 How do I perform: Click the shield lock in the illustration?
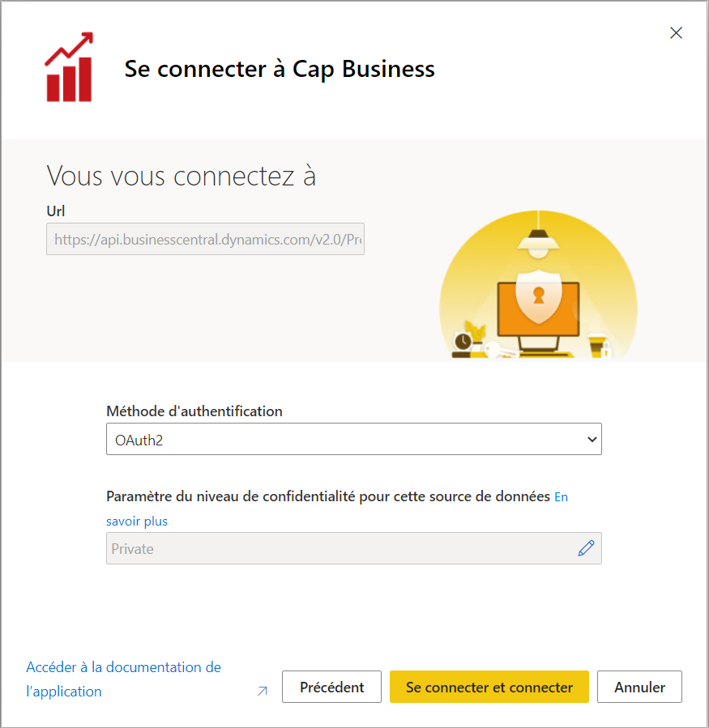(x=538, y=294)
